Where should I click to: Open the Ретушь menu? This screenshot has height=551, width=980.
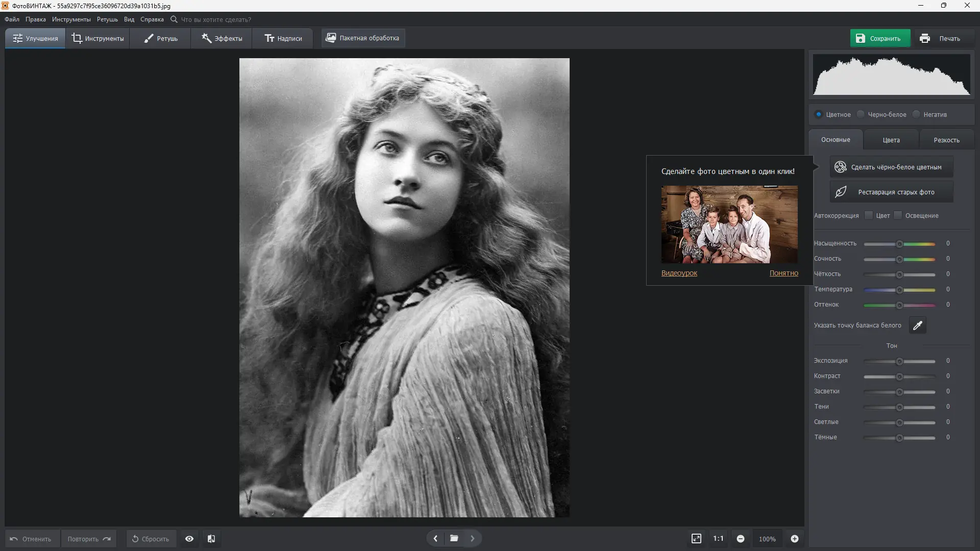(107, 19)
